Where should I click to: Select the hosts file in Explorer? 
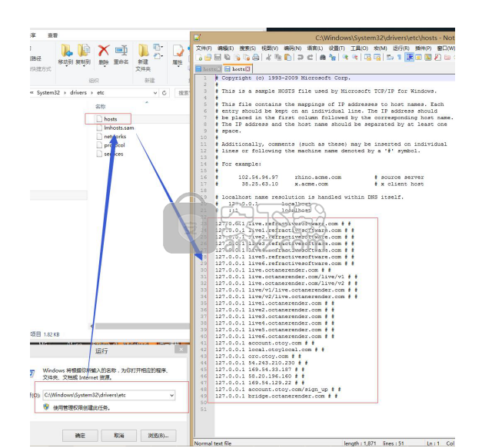coord(111,119)
